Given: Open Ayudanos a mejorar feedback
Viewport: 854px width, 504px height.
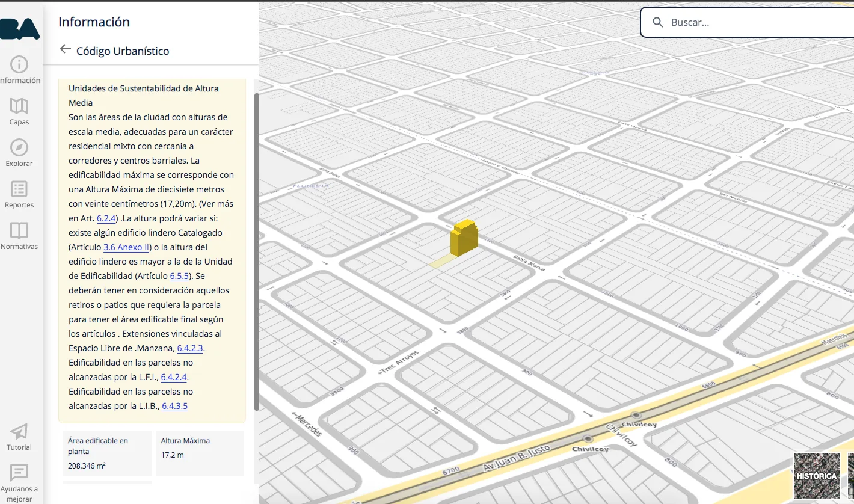Looking at the screenshot, I should (19, 483).
